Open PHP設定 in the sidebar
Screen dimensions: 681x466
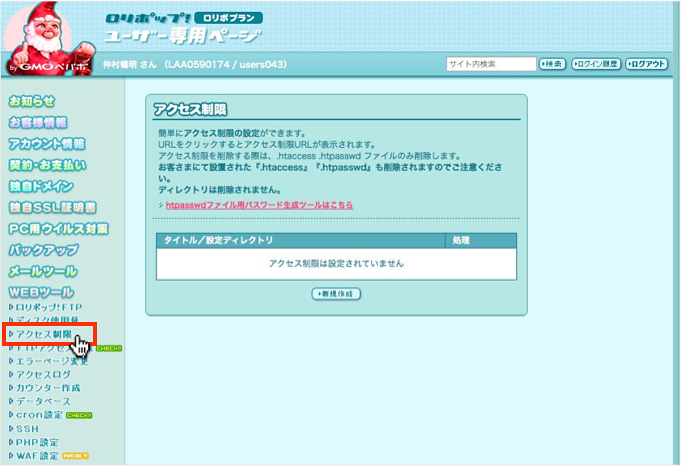[x=37, y=443]
